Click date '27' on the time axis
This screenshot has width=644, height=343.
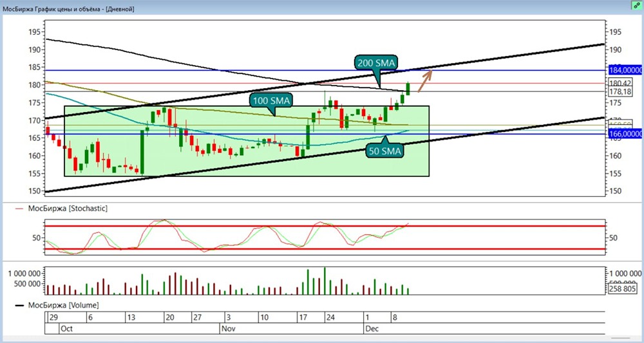pyautogui.click(x=198, y=317)
